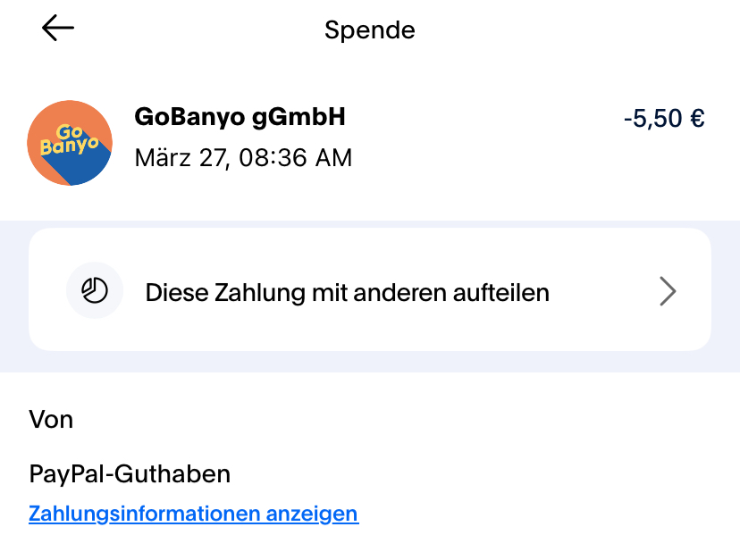This screenshot has width=740, height=560.
Task: Select 'Diese Zahlung mit anderen aufteilen'
Action: coord(347,292)
